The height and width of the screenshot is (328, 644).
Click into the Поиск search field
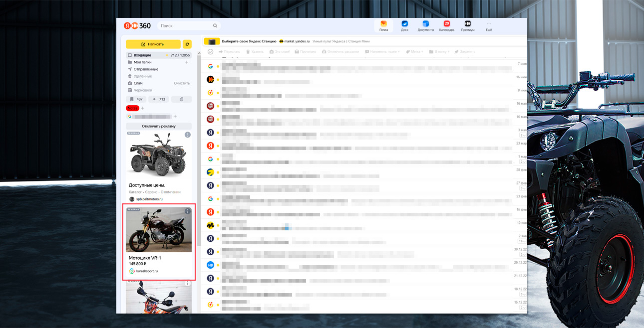pos(185,26)
